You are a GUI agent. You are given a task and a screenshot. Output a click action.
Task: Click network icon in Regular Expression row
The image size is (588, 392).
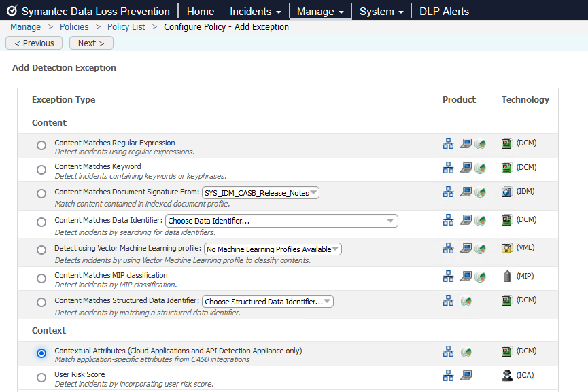448,144
